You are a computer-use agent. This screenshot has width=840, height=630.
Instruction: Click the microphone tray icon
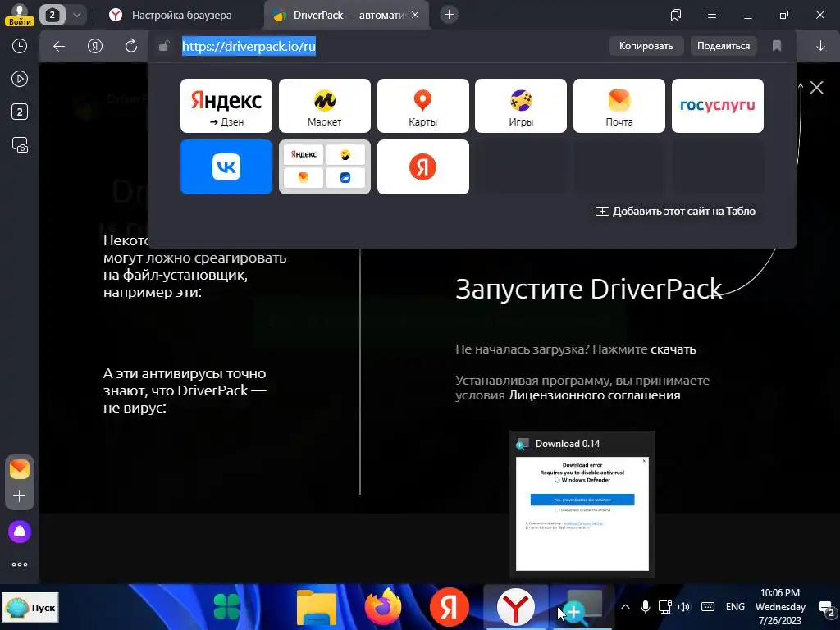pos(646,607)
